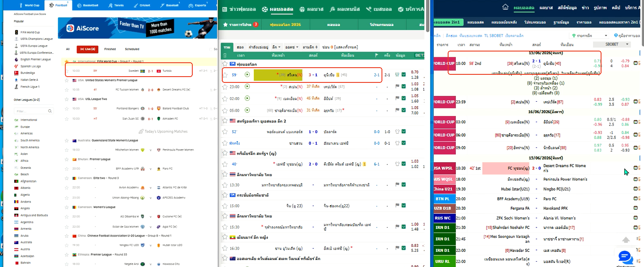644x267 pixels.
Task: Toggle the green checkbox on สเปน row
Action: pyautogui.click(x=404, y=86)
